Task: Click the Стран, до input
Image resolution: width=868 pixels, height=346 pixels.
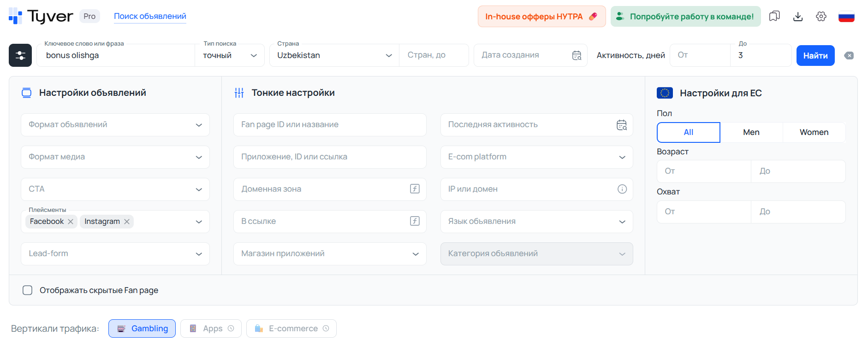Action: [434, 55]
